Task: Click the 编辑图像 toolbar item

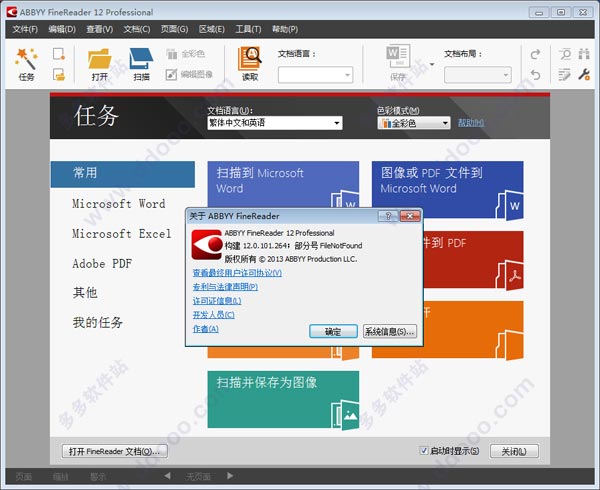Action: tap(189, 74)
